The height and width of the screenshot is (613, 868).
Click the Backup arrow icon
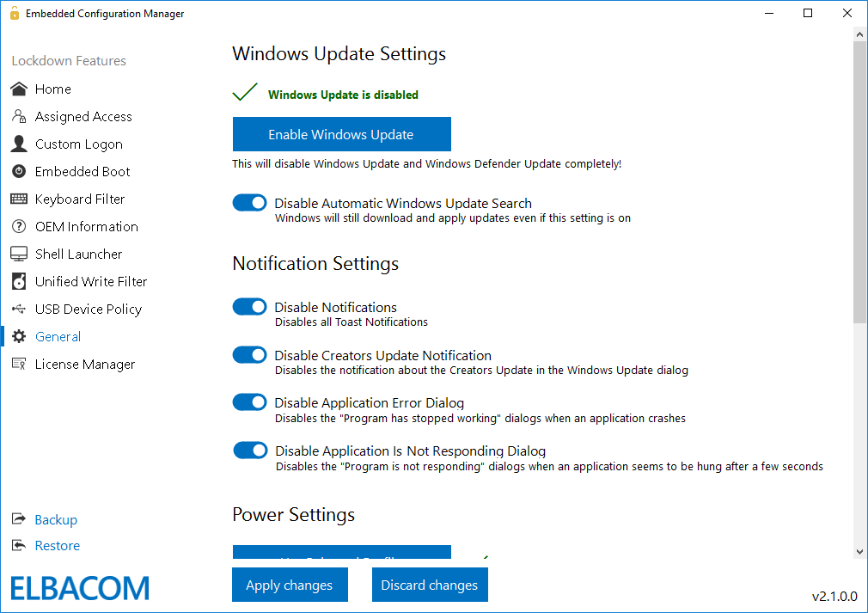point(18,519)
